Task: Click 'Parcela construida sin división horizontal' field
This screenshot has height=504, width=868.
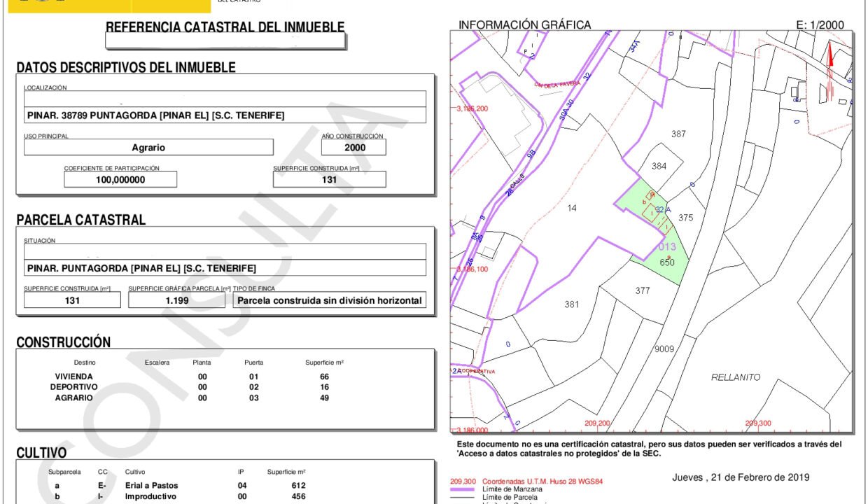Action: (x=330, y=300)
